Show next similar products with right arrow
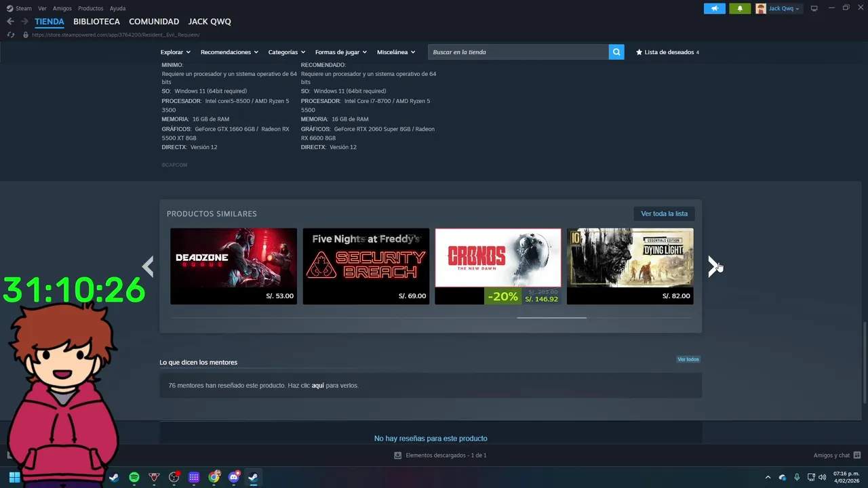Viewport: 868px width, 488px height. (713, 266)
